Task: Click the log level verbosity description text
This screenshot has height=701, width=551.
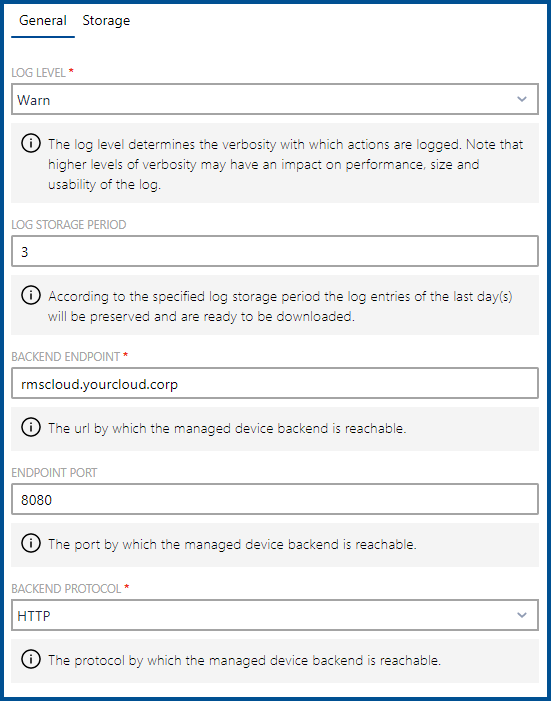Action: pyautogui.click(x=285, y=164)
